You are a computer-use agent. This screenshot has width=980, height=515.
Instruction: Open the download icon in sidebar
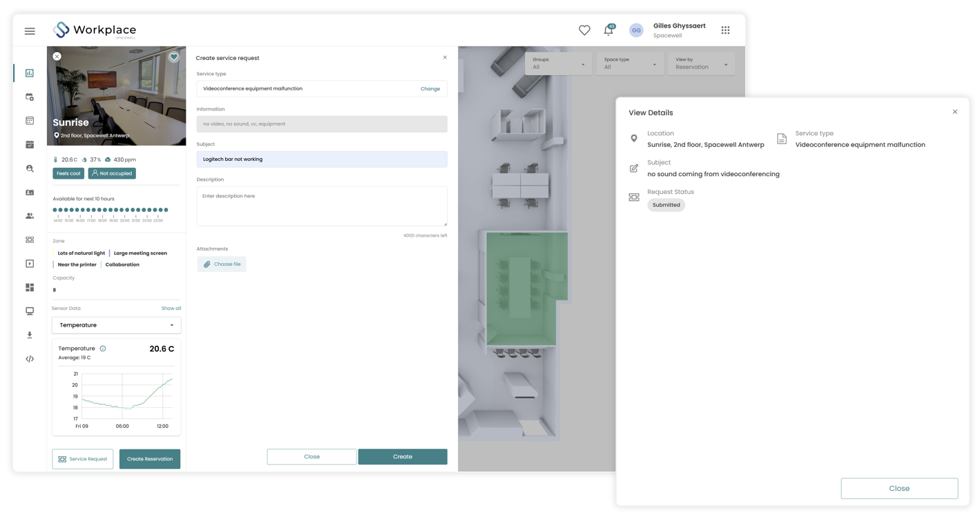[30, 335]
